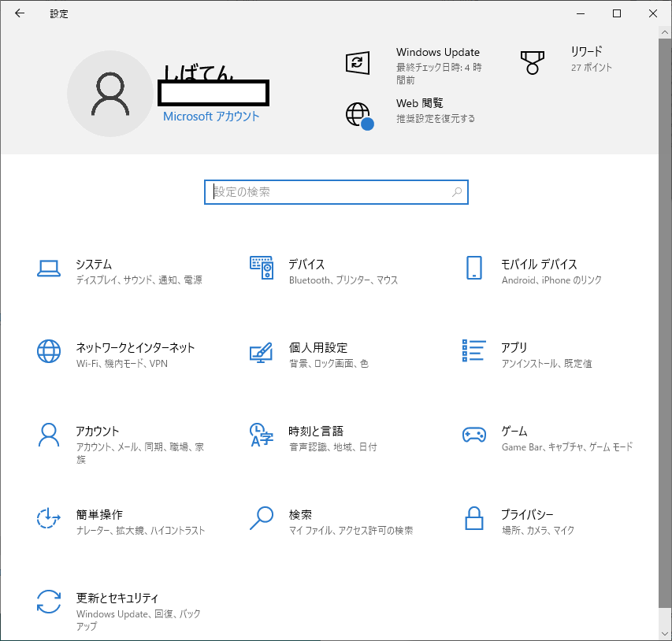Click the アプリ list icon
The width and height of the screenshot is (672, 641).
pyautogui.click(x=473, y=352)
